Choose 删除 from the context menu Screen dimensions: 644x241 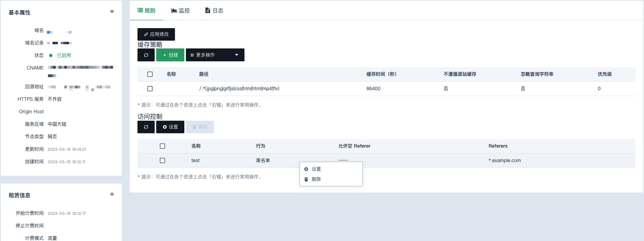[x=331, y=179]
